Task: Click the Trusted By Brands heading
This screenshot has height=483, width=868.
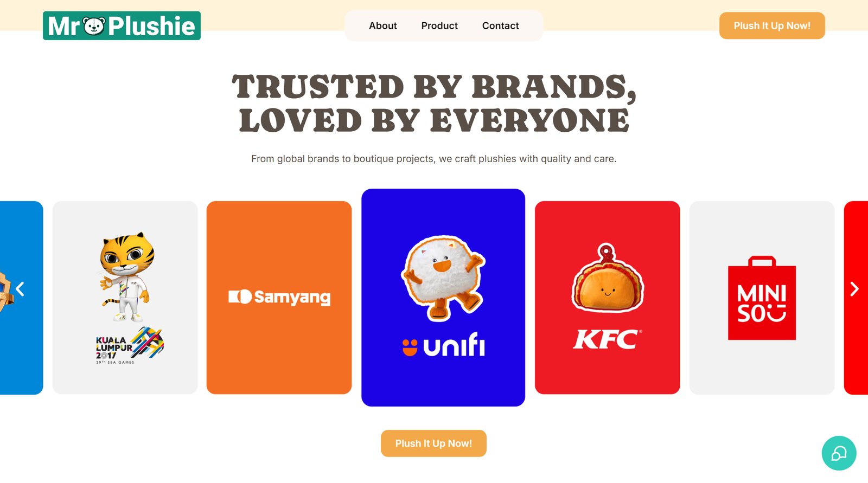Action: (434, 103)
